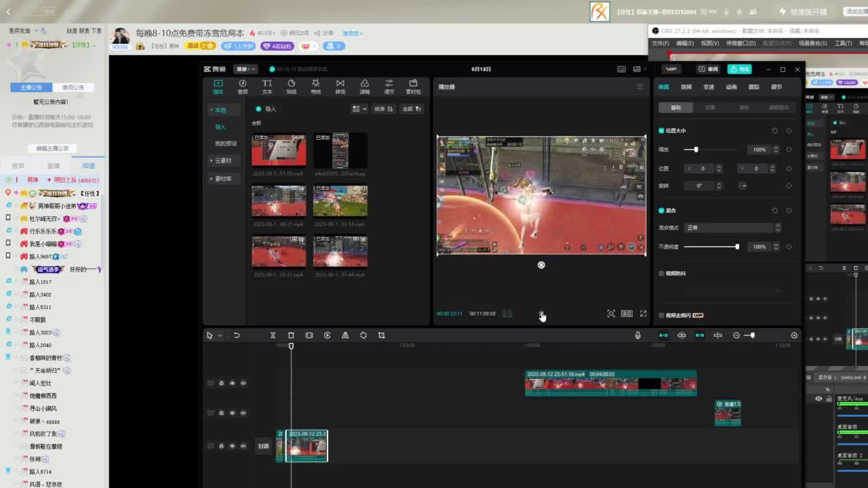868x488 pixels.
Task: Open the 转场 transitions tab
Action: point(340,86)
